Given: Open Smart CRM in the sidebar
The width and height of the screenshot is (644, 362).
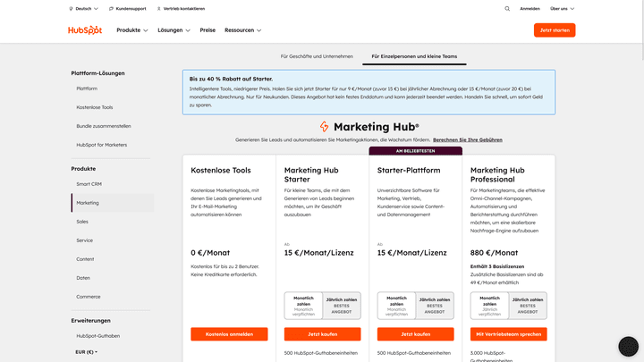Looking at the screenshot, I should pos(89,184).
